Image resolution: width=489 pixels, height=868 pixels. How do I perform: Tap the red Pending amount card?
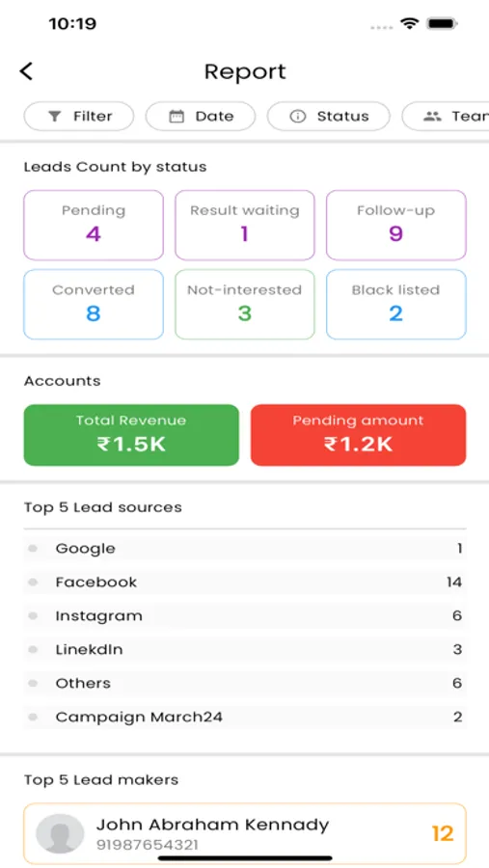pyautogui.click(x=358, y=435)
